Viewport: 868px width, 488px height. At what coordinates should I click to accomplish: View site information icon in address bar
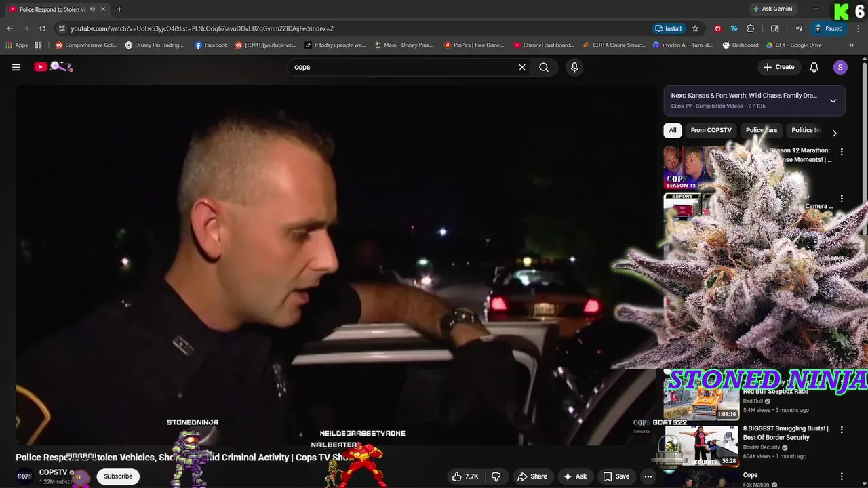pyautogui.click(x=62, y=28)
